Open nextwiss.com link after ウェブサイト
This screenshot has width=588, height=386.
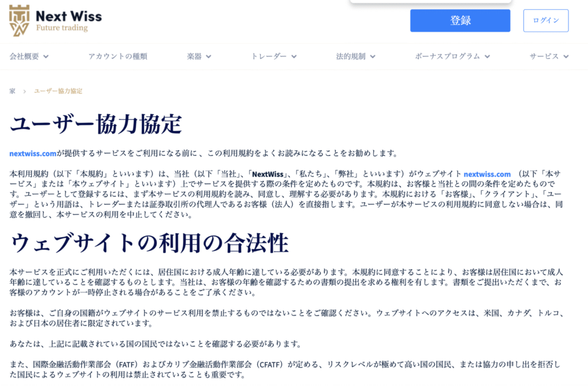487,174
